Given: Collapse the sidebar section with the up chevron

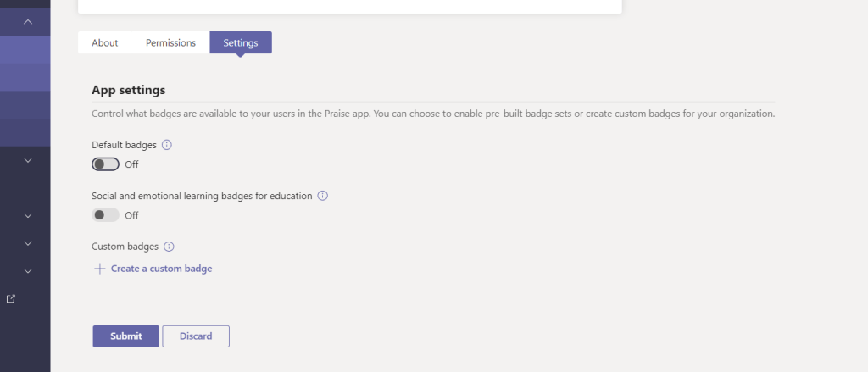Looking at the screenshot, I should [28, 21].
